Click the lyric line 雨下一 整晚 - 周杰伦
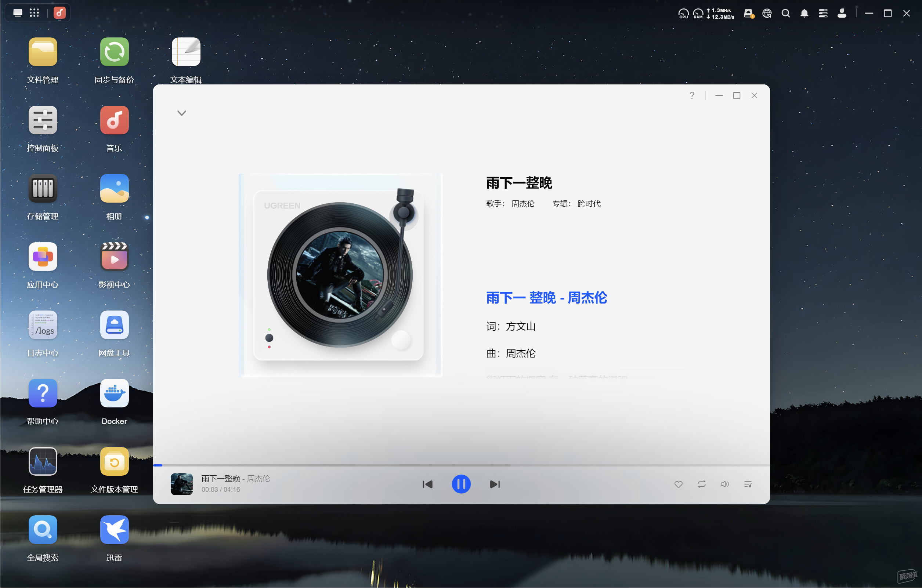The height and width of the screenshot is (588, 922). (x=547, y=297)
